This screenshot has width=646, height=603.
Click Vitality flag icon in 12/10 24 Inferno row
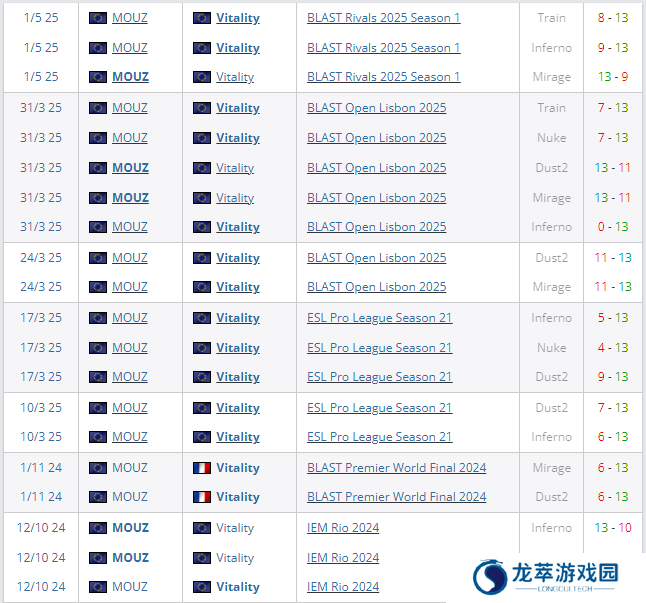coord(202,528)
